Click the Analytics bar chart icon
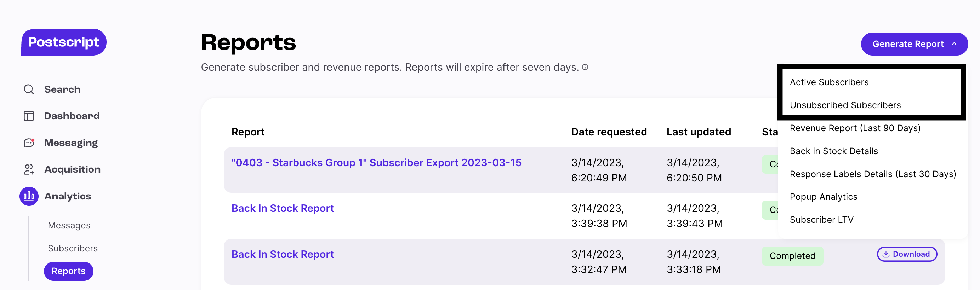Viewport: 980px width, 290px height. pyautogui.click(x=29, y=196)
